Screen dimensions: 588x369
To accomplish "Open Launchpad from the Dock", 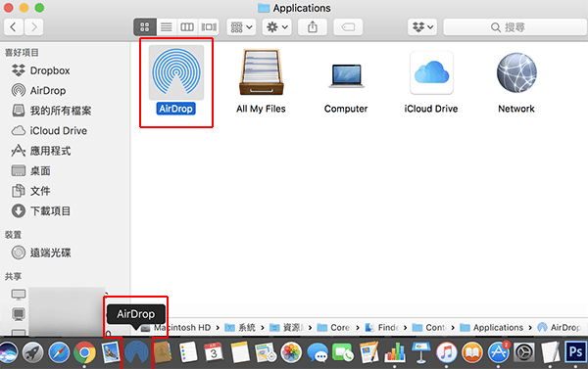I will click(x=33, y=352).
